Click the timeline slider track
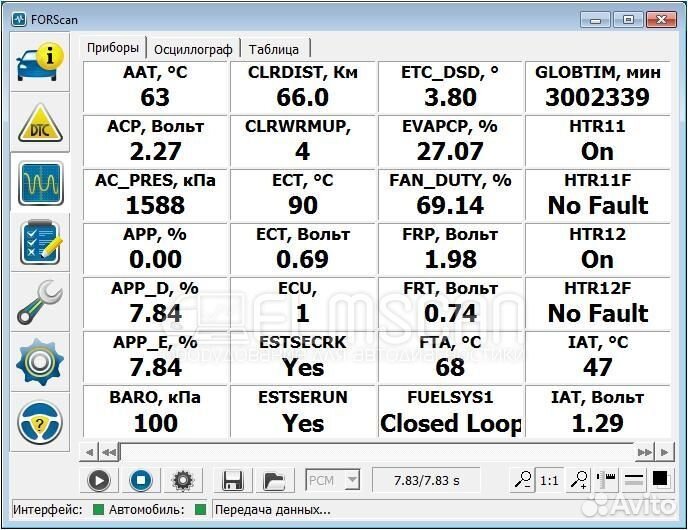 tap(377, 452)
